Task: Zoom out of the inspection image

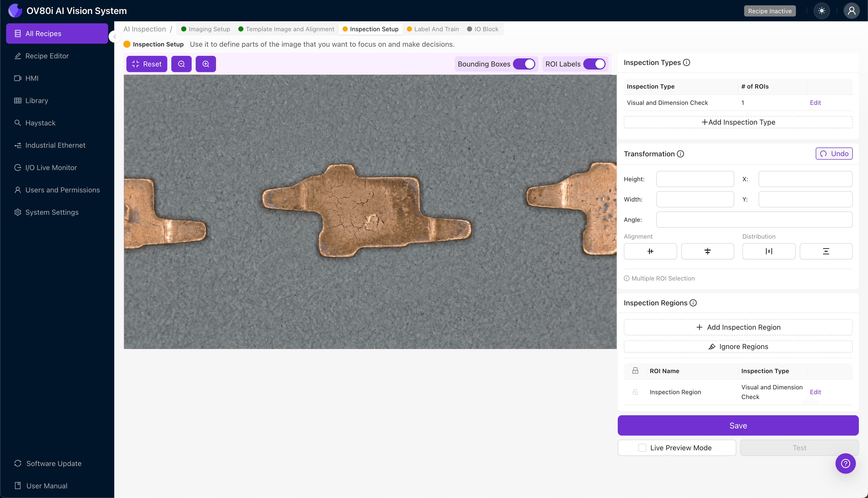Action: click(x=181, y=64)
